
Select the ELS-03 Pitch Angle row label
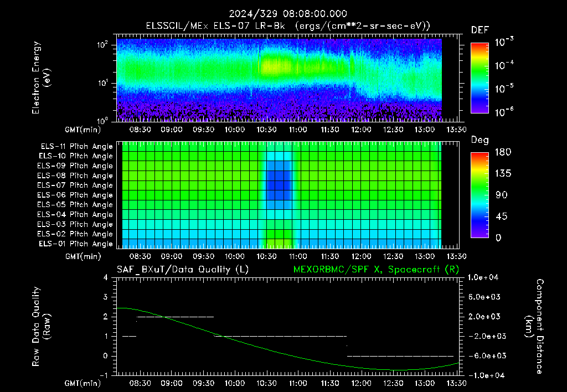(x=75, y=225)
